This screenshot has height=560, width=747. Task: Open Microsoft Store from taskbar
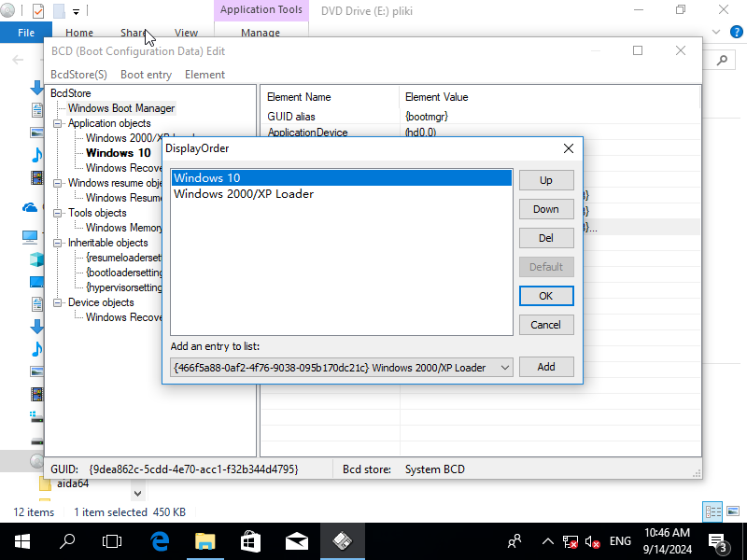coord(250,541)
